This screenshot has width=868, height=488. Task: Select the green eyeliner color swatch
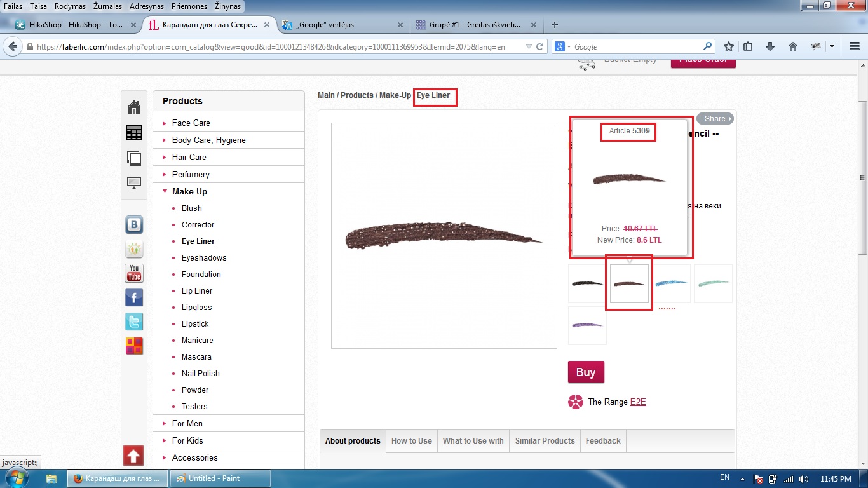click(713, 283)
